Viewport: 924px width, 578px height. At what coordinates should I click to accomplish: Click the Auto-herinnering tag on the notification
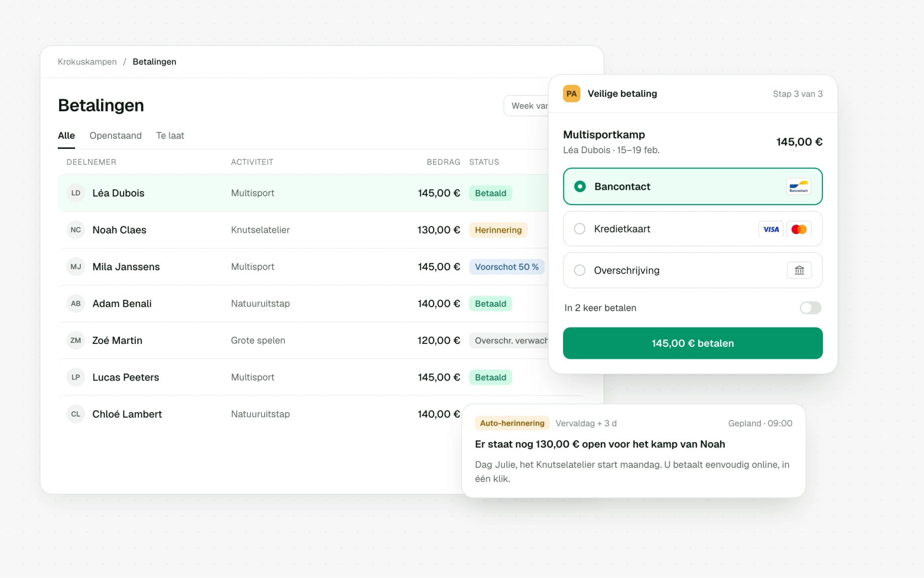(512, 423)
